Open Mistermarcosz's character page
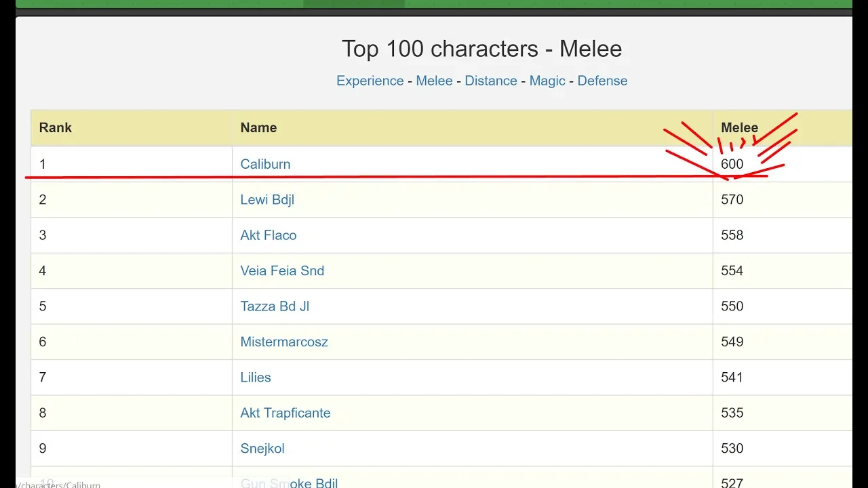The height and width of the screenshot is (488, 868). (284, 342)
